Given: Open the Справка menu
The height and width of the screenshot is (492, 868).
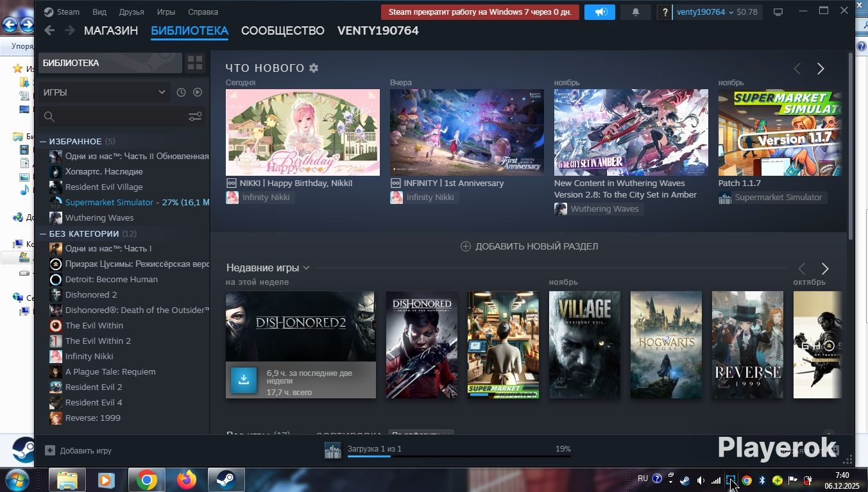Looking at the screenshot, I should (203, 12).
